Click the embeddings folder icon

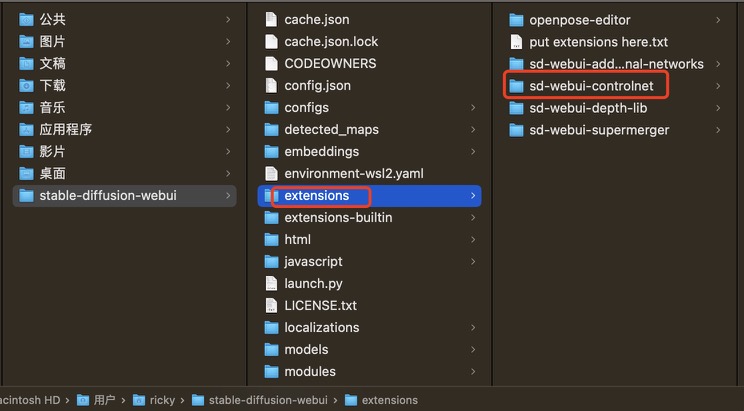click(x=271, y=151)
